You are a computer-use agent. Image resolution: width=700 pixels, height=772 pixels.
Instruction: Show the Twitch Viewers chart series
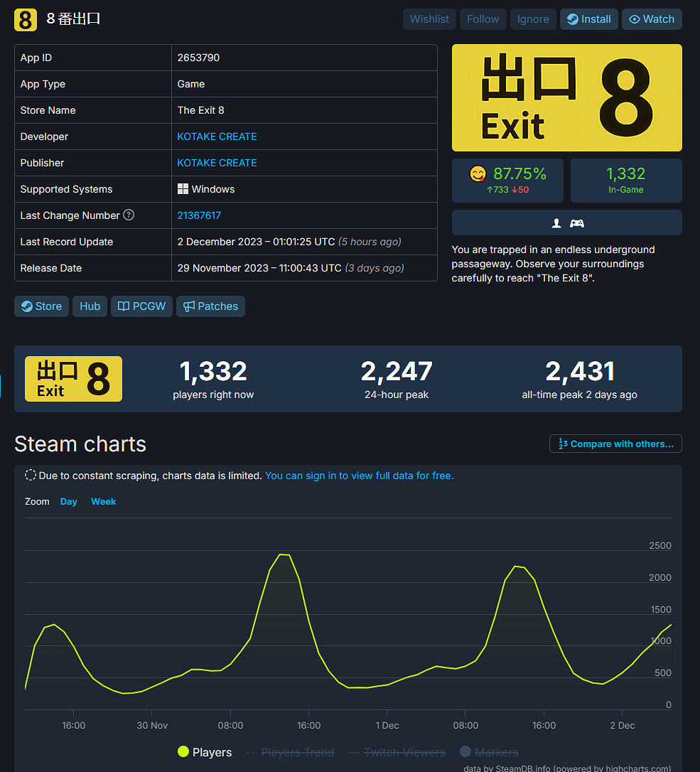(397, 752)
